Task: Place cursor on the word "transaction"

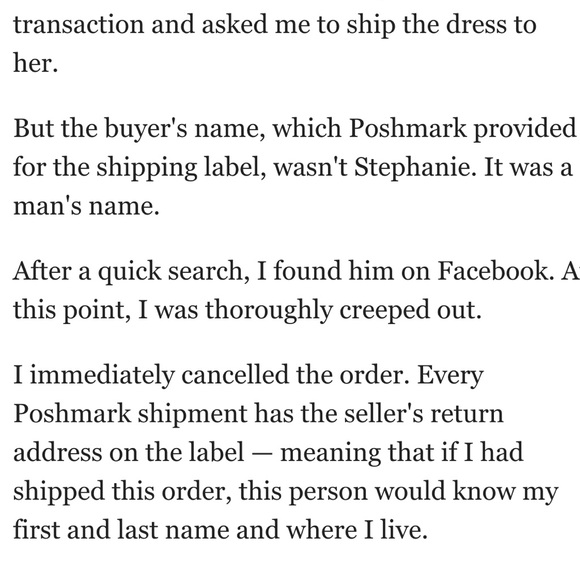Action: [x=78, y=25]
